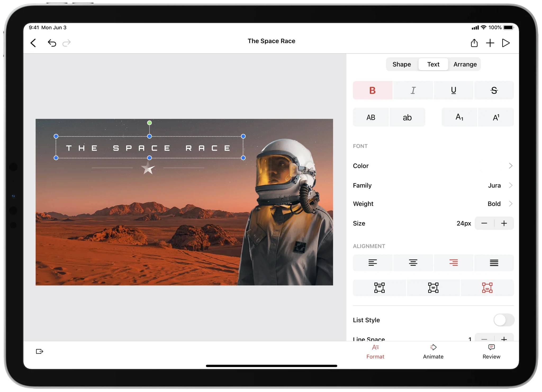This screenshot has width=542, height=392.
Task: Tap the plus icon to add a slide
Action: [x=490, y=43]
